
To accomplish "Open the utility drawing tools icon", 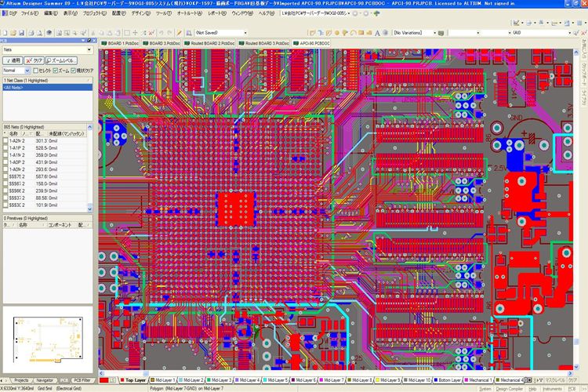I will click(517, 24).
